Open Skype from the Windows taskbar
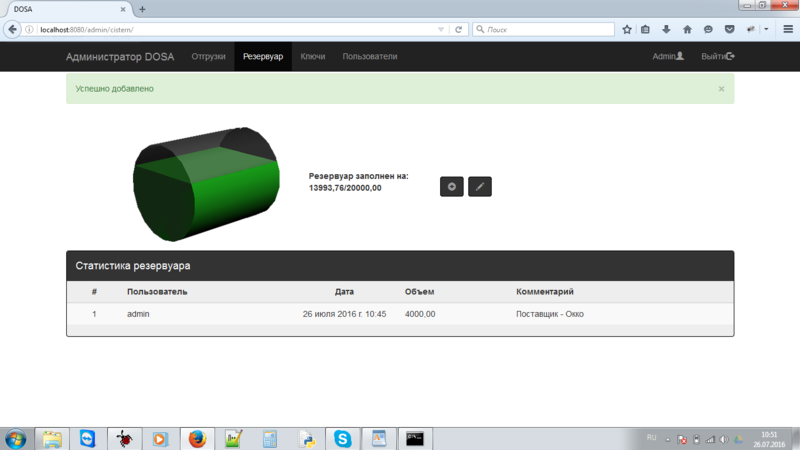The width and height of the screenshot is (800, 450). [x=343, y=438]
